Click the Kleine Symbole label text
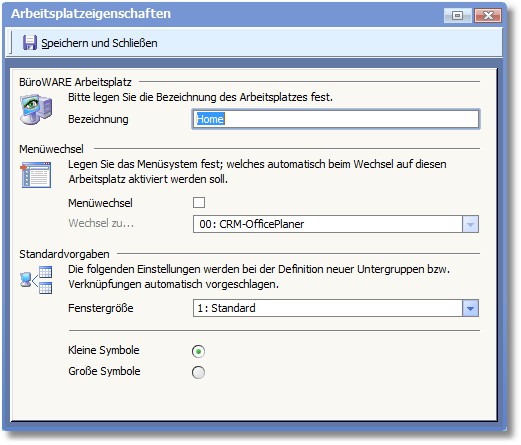Viewport: 521px width, 445px height. (104, 350)
